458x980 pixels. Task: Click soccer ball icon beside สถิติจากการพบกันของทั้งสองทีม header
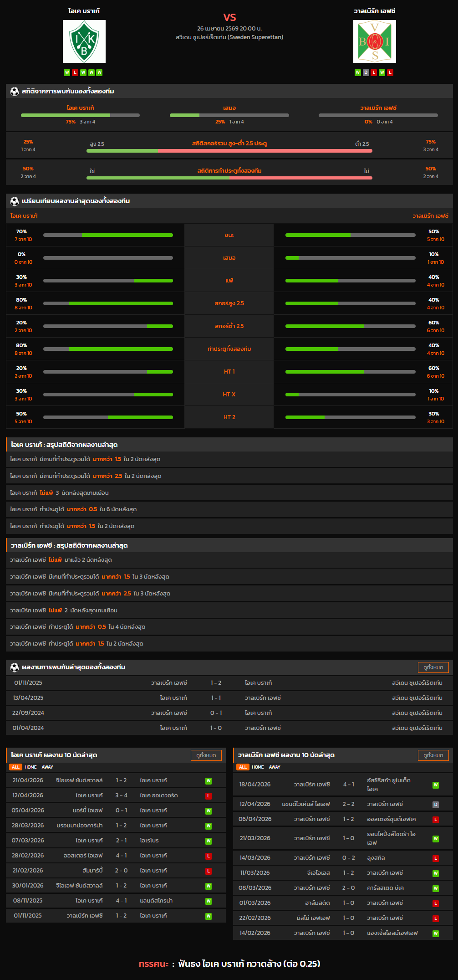(x=15, y=92)
